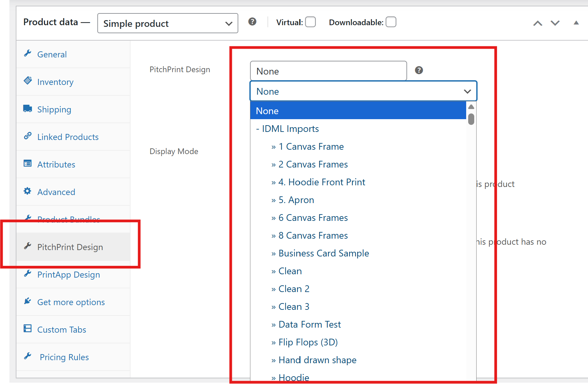This screenshot has height=384, width=588.
Task: Open the Attributes tab
Action: 73,164
